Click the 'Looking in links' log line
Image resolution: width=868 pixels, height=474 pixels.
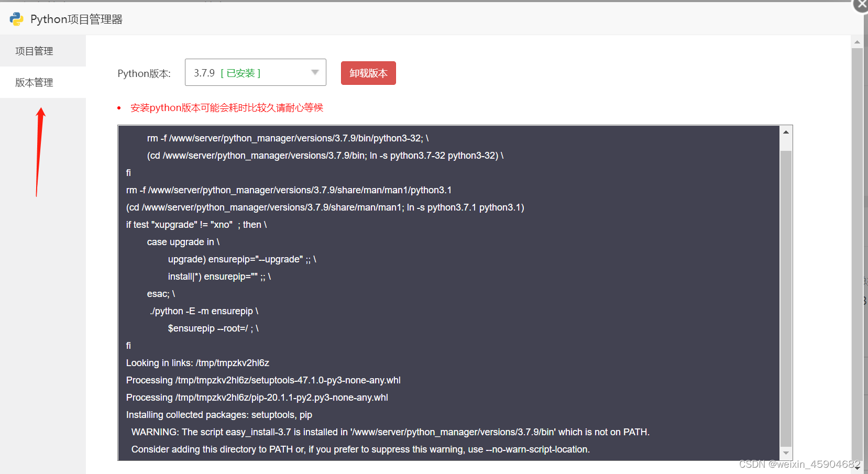[197, 363]
